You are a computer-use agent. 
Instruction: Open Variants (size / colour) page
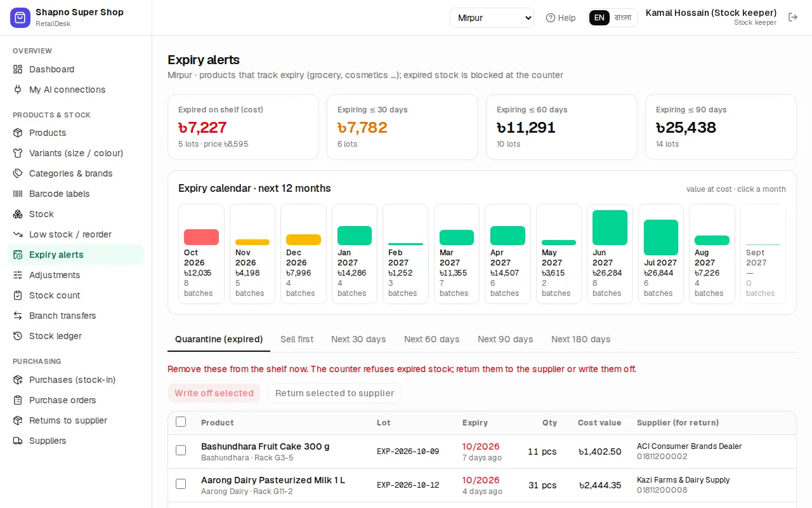pyautogui.click(x=76, y=153)
